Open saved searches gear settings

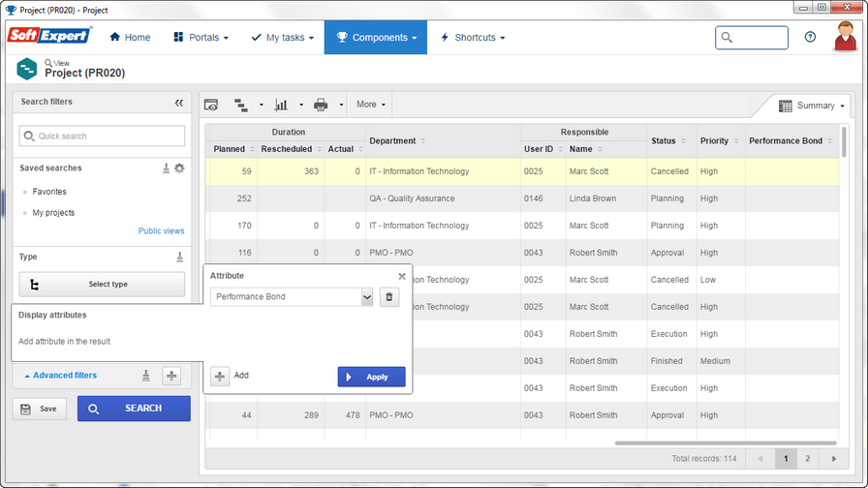pyautogui.click(x=179, y=168)
